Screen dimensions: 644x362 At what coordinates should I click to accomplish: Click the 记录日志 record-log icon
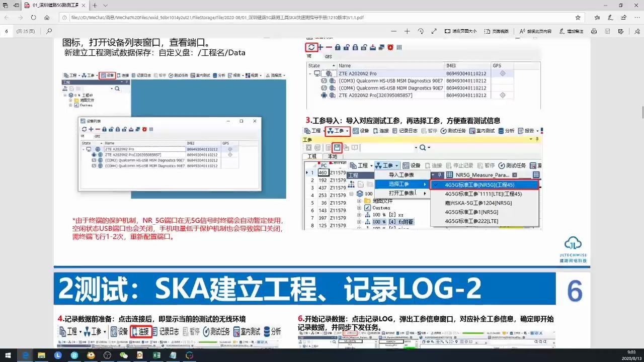coord(166,331)
